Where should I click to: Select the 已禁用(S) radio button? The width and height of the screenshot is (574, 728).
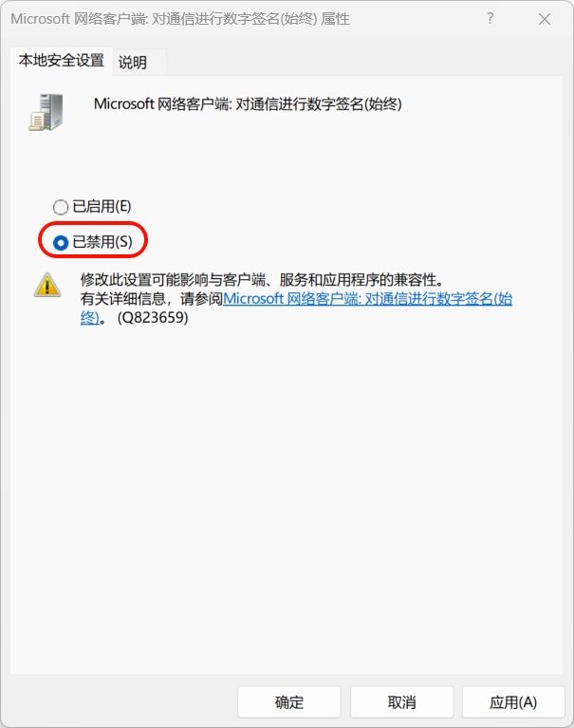(61, 242)
